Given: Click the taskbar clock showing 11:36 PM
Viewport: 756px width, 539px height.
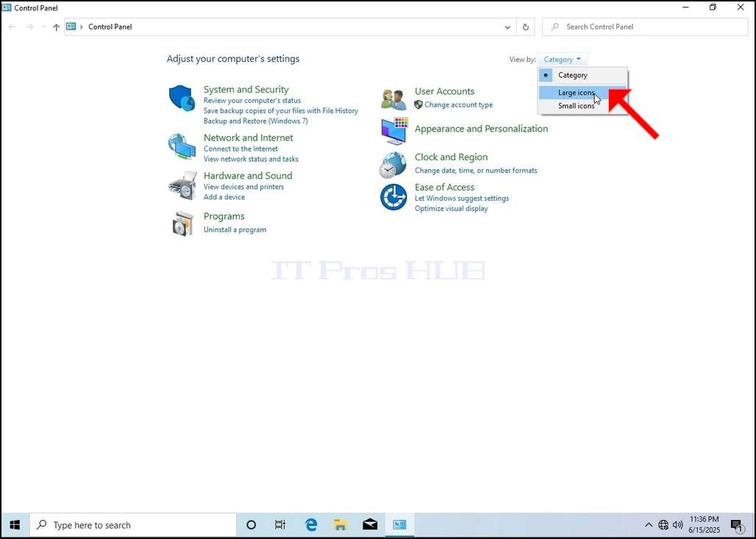Looking at the screenshot, I should pos(704,525).
